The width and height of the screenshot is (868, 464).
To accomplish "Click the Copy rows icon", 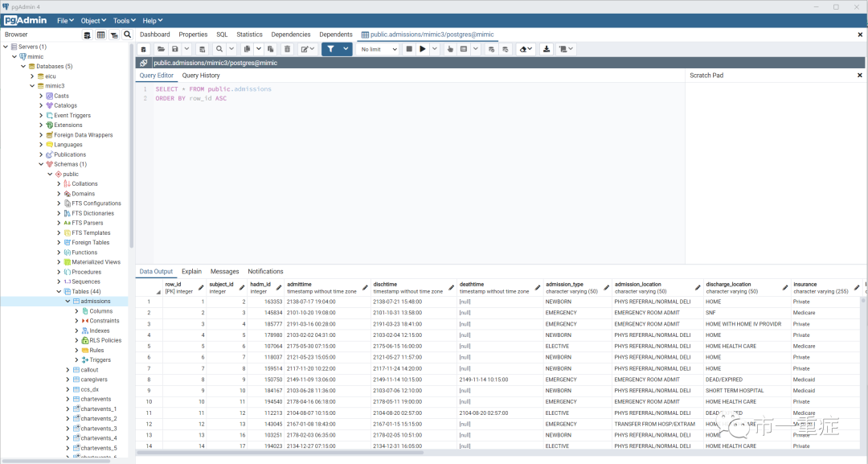I will click(247, 49).
